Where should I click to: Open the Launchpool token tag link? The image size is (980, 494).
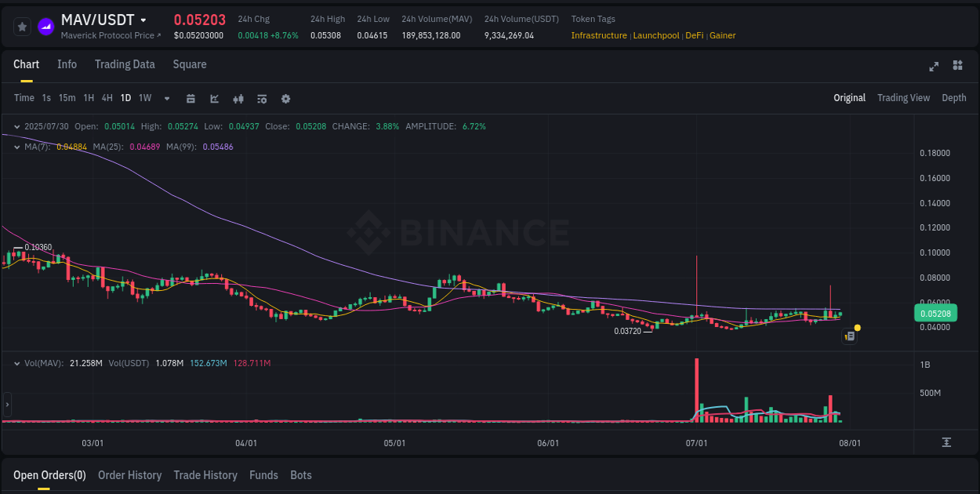coord(656,35)
